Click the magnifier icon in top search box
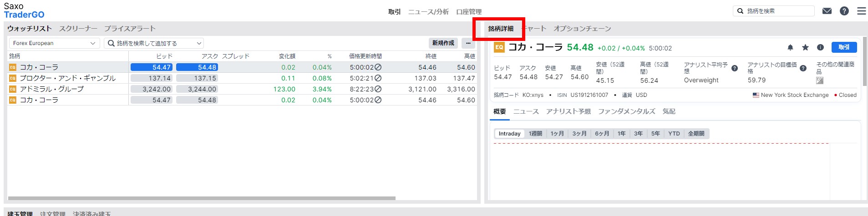The image size is (868, 216). point(740,11)
